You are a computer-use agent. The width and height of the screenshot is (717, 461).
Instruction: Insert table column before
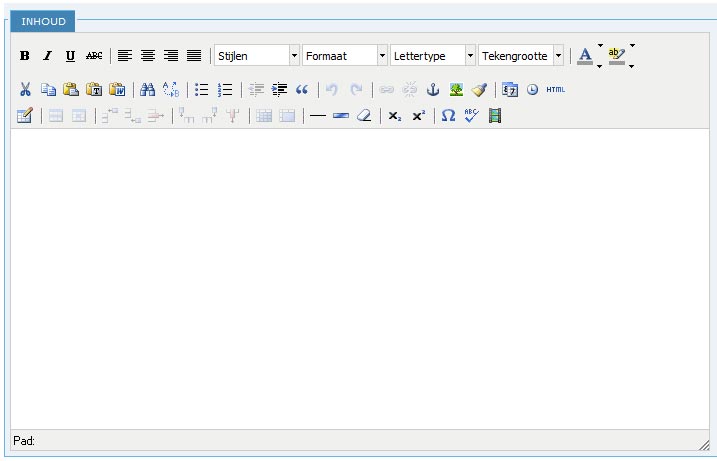(x=187, y=116)
